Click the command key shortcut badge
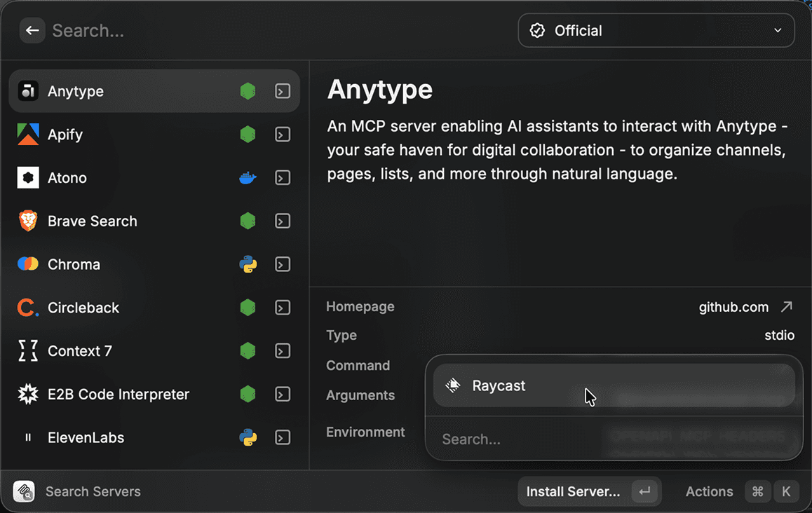The width and height of the screenshot is (812, 513). (757, 491)
